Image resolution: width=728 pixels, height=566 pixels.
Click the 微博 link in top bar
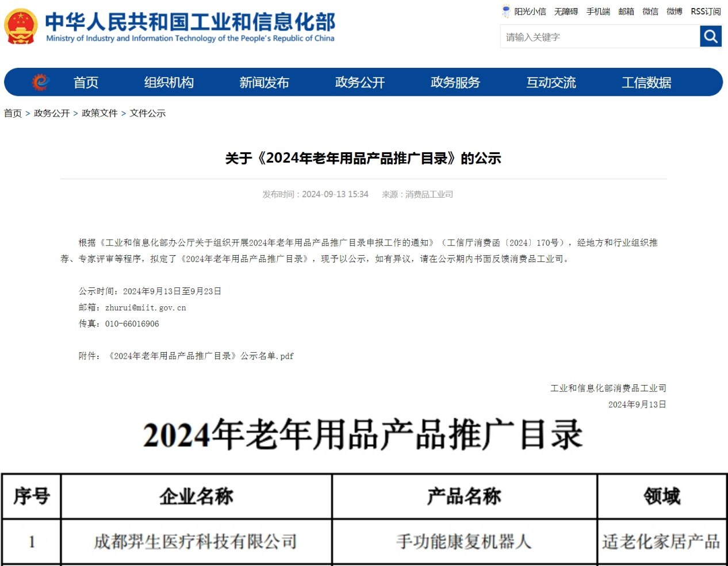(675, 11)
